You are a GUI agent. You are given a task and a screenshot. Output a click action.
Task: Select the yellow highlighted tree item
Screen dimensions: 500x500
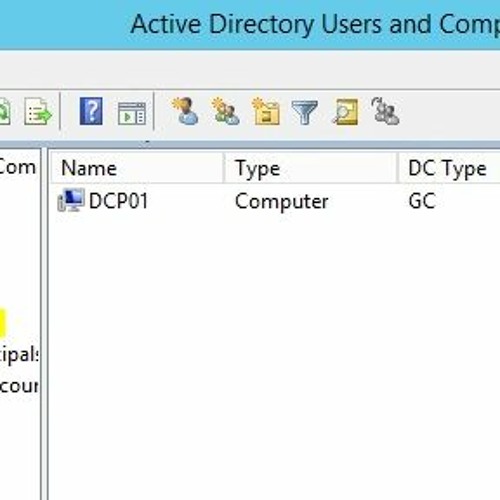coord(3,323)
